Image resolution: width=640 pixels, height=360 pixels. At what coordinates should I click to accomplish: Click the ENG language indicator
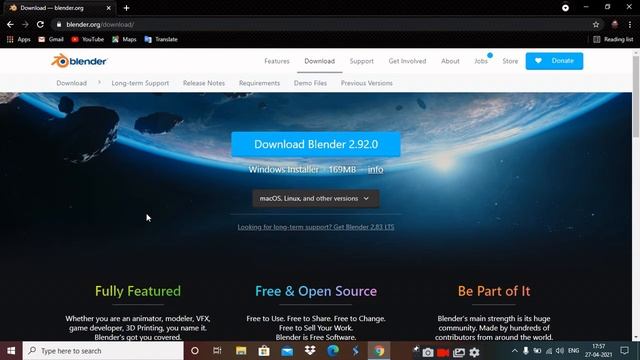(x=573, y=351)
